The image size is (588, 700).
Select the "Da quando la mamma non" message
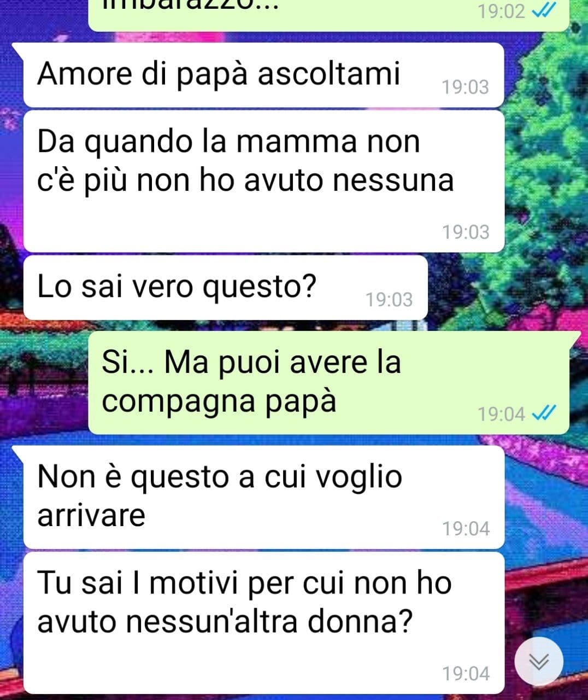263,182
